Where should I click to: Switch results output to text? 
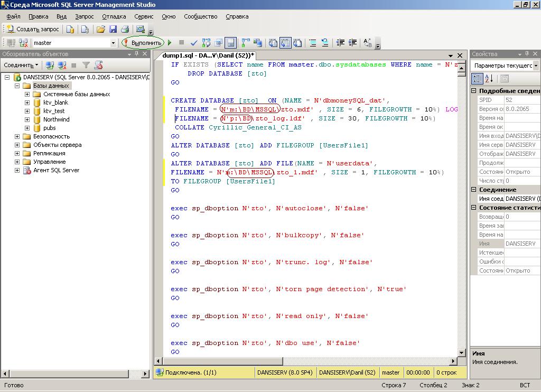[x=273, y=43]
